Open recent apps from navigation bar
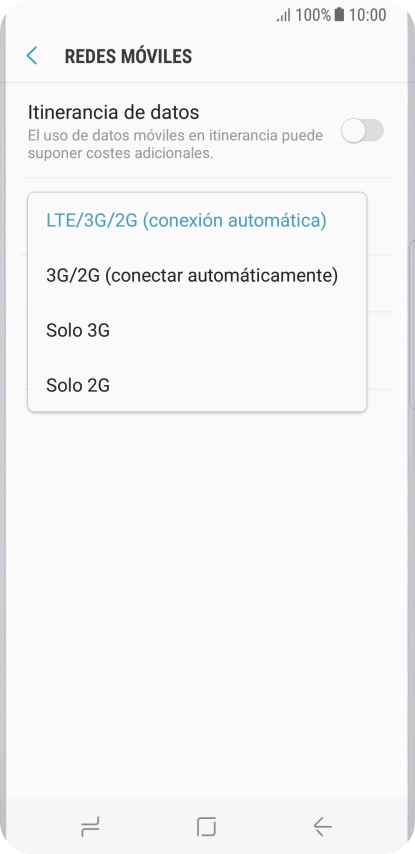415x854 pixels. pyautogui.click(x=90, y=827)
